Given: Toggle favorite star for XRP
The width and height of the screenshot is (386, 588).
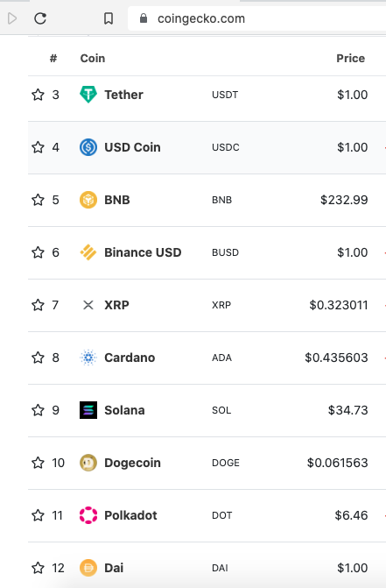Looking at the screenshot, I should (x=38, y=305).
